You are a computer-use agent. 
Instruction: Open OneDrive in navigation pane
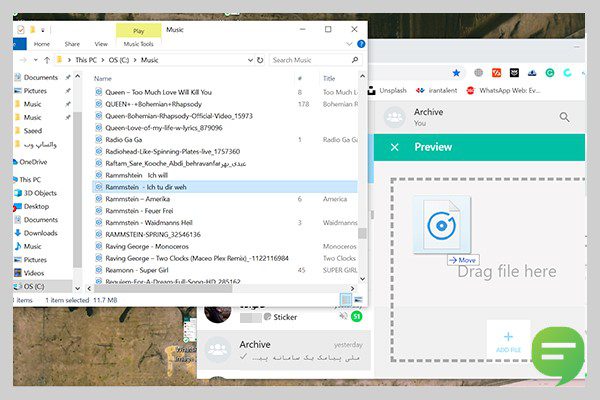click(x=33, y=162)
